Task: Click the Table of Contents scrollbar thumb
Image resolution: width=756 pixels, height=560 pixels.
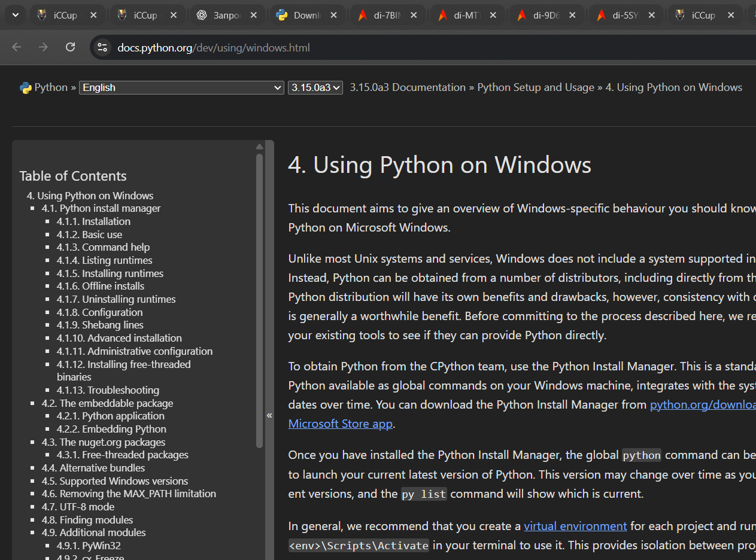Action: pos(259,299)
